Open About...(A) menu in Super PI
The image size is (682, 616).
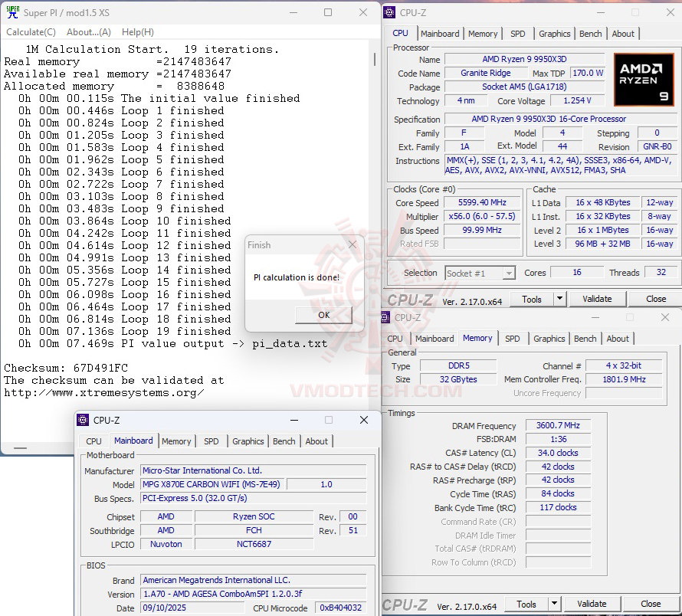pyautogui.click(x=89, y=31)
